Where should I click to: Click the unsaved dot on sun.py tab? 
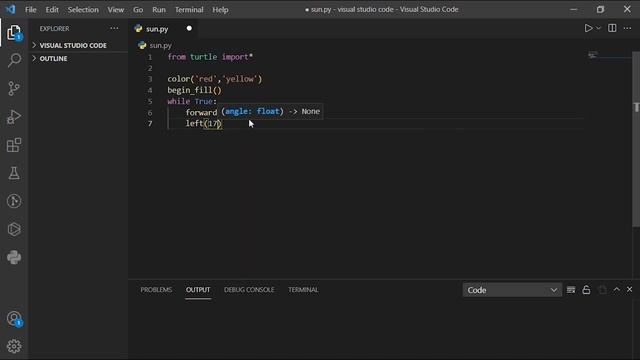(x=189, y=28)
